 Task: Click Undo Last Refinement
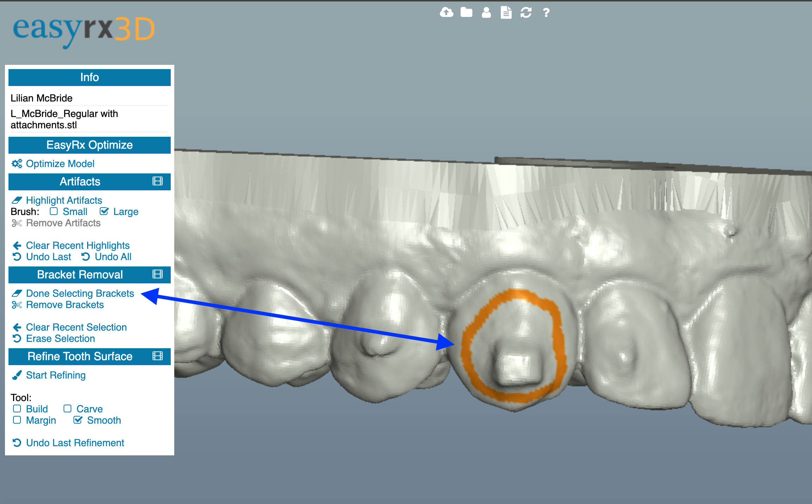point(75,443)
